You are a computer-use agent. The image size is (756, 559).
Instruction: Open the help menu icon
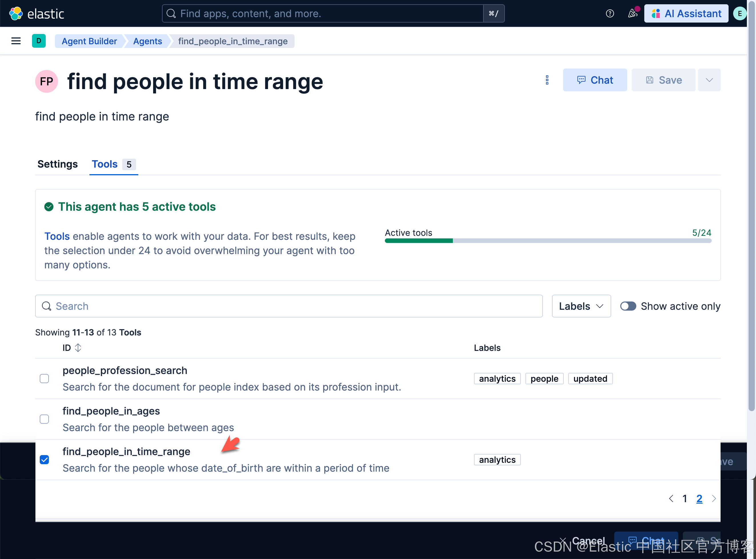pyautogui.click(x=610, y=13)
